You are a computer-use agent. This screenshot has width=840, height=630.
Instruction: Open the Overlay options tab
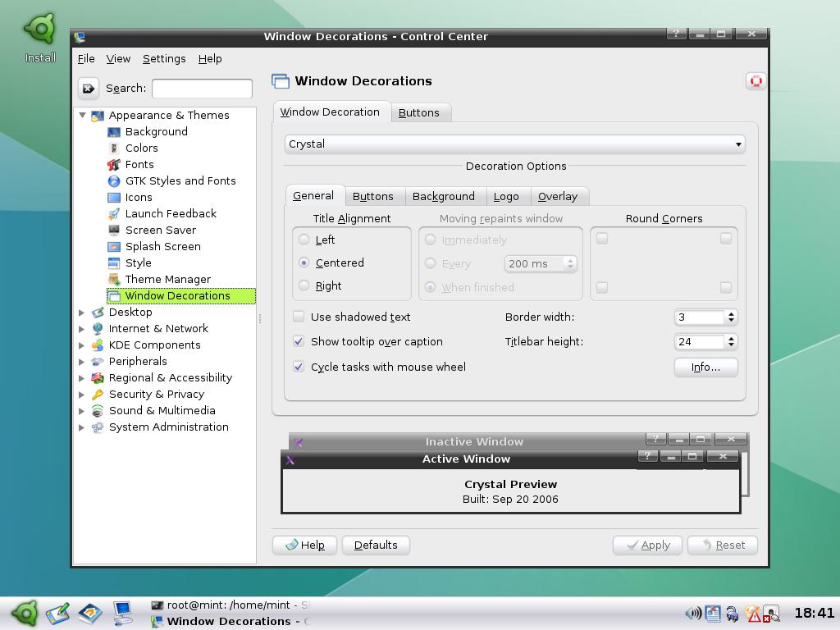[558, 197]
